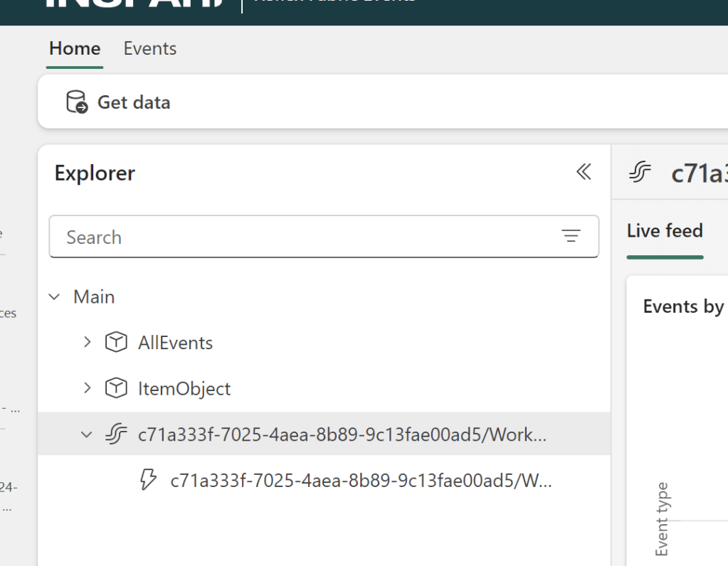Screen dimensions: 728x566
Task: Click the Get data button label
Action: (134, 102)
